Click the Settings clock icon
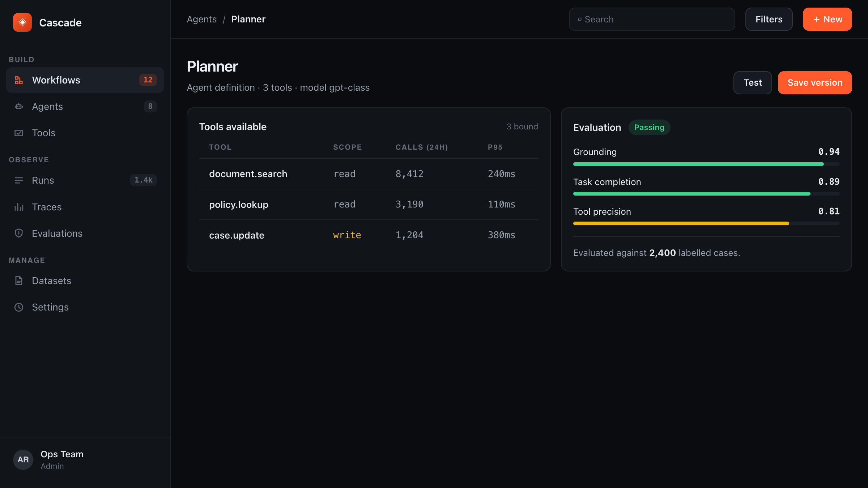The height and width of the screenshot is (488, 868). [x=19, y=307]
